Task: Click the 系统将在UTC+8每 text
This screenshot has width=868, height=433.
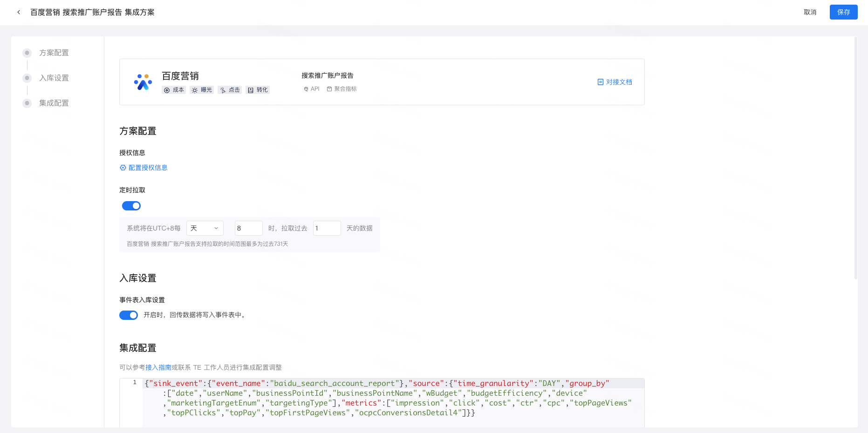Action: [x=154, y=228]
